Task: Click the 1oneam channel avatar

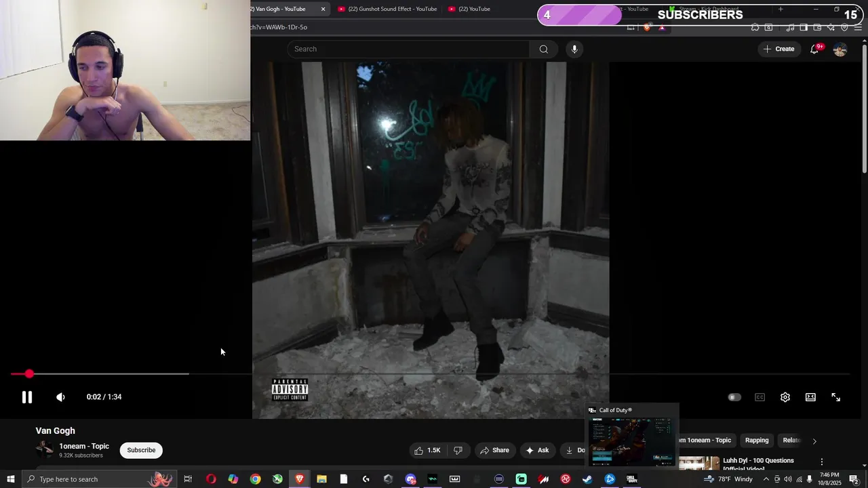Action: tap(45, 449)
